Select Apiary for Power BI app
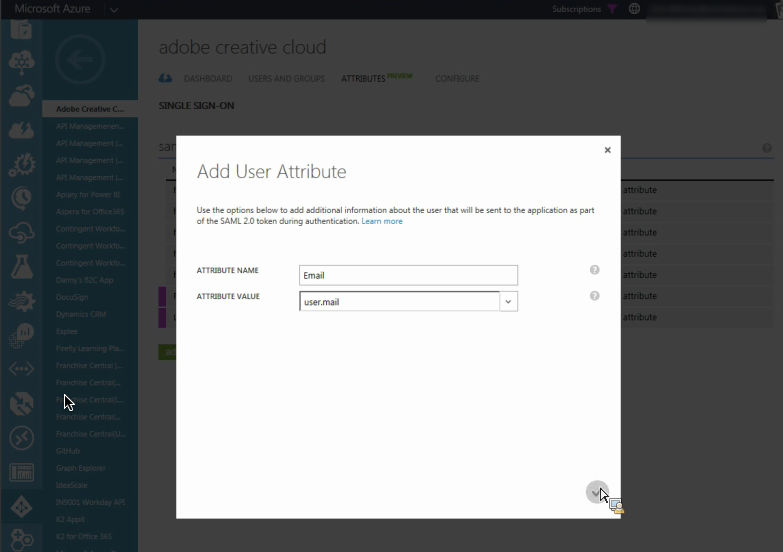 pos(88,194)
